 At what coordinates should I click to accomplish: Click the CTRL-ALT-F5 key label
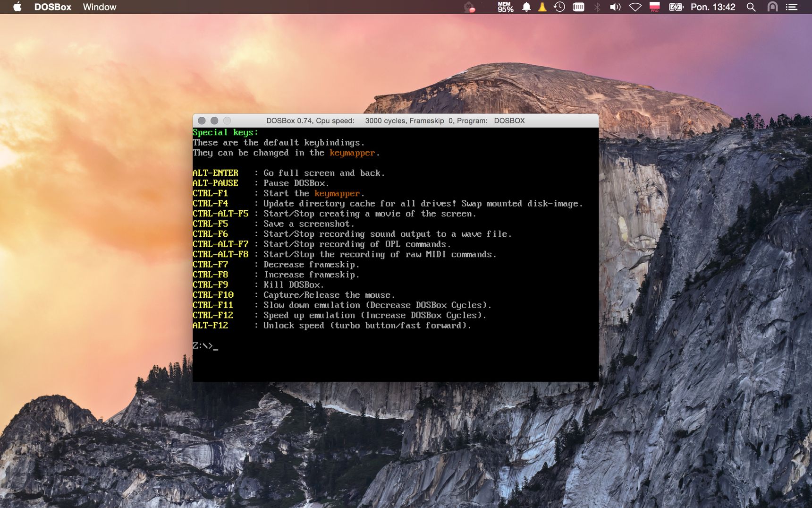220,214
